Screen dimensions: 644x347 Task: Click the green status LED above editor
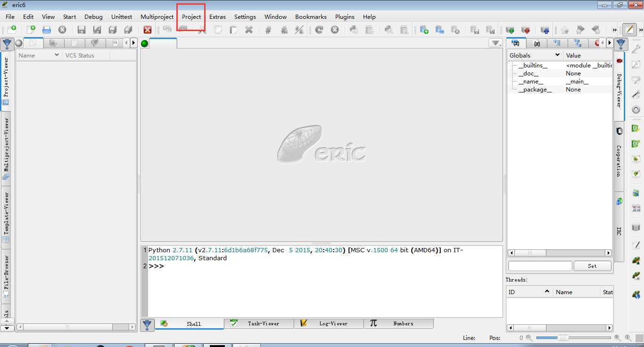145,43
